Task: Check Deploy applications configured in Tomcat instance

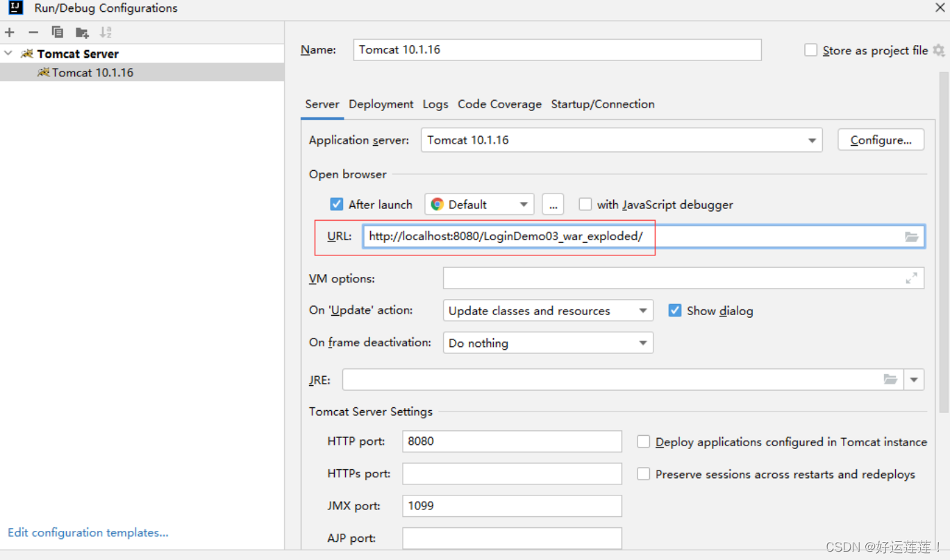Action: coord(644,441)
